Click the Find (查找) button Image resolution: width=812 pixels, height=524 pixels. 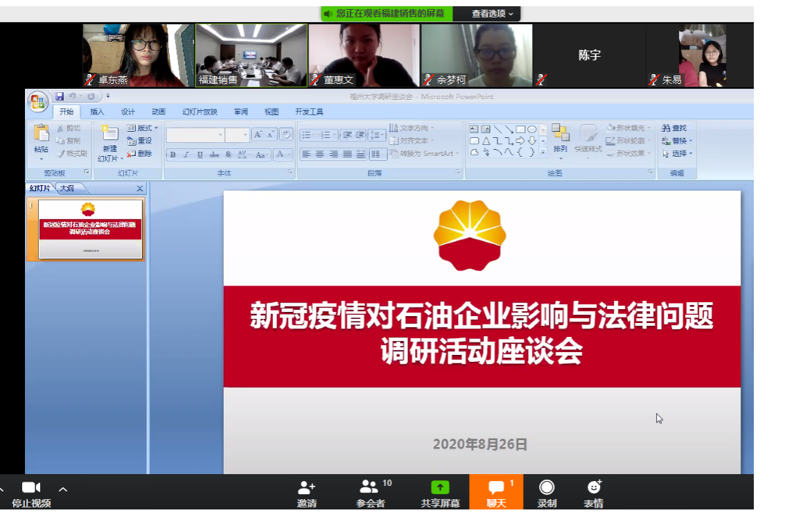click(x=674, y=128)
